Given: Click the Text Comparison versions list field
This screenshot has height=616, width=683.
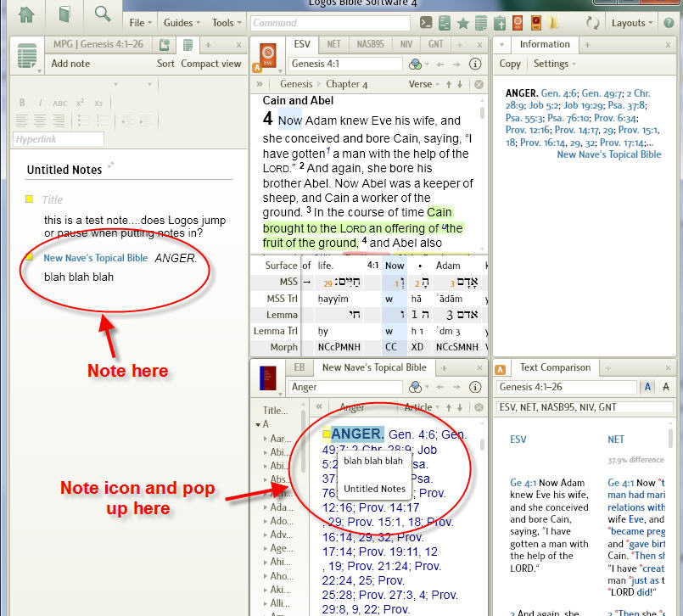Looking at the screenshot, I should point(585,407).
